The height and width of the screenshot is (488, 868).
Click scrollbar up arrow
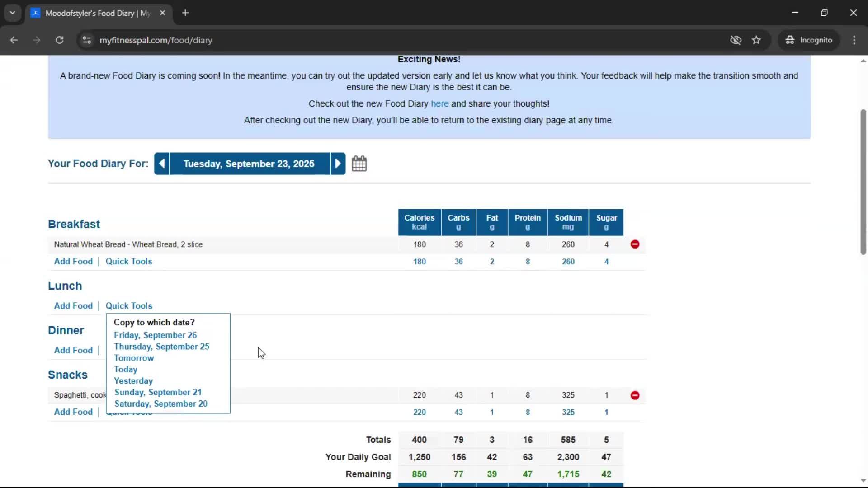863,61
